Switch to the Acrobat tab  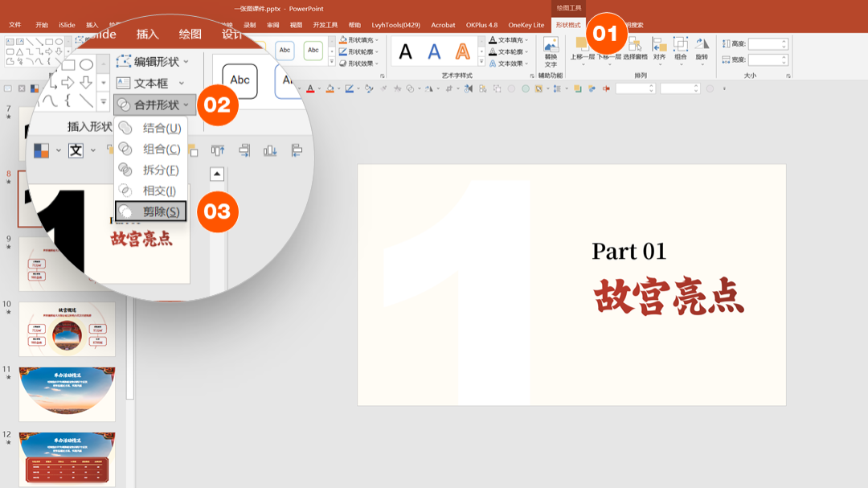(443, 25)
